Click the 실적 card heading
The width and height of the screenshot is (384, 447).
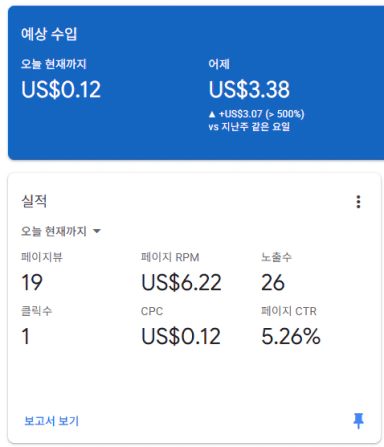point(34,201)
